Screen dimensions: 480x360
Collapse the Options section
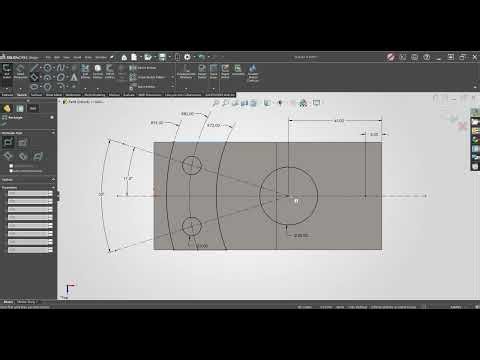pyautogui.click(x=53, y=180)
